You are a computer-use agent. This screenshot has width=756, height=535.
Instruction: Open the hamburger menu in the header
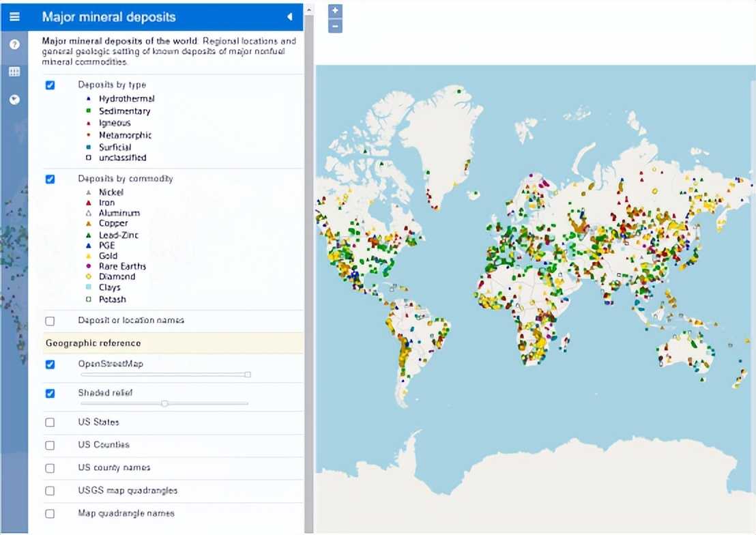(x=14, y=17)
